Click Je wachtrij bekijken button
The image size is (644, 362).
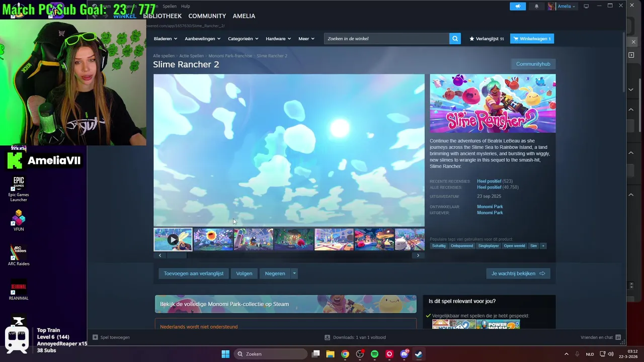pos(518,274)
